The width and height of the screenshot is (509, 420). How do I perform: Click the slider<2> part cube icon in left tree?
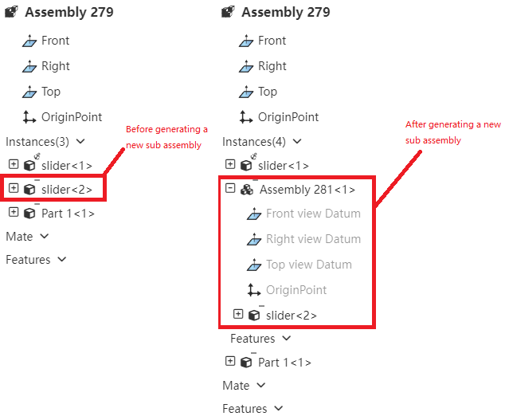coord(29,190)
